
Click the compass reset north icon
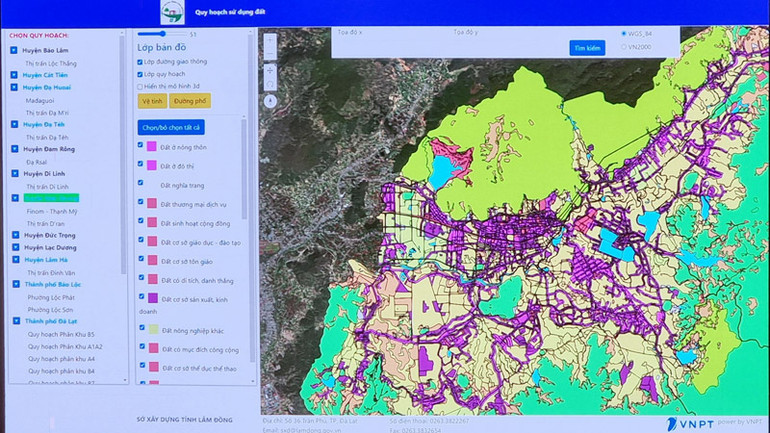270,102
